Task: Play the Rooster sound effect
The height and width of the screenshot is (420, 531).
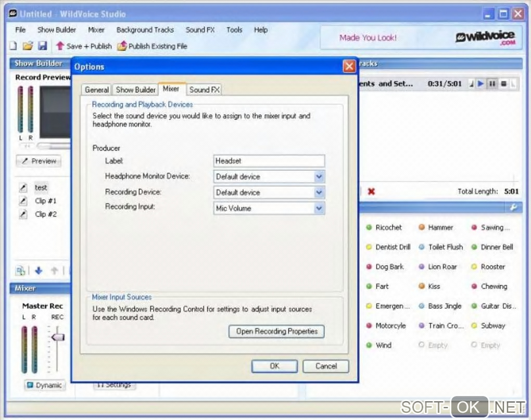Action: (488, 266)
